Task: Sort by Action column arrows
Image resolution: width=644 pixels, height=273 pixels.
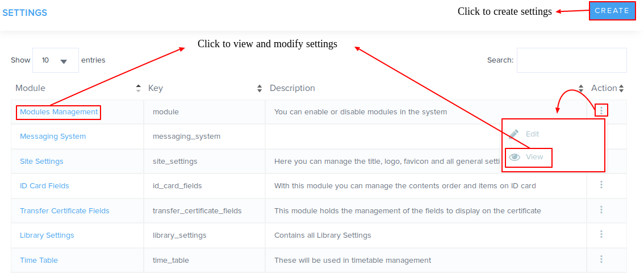Action: [621, 89]
